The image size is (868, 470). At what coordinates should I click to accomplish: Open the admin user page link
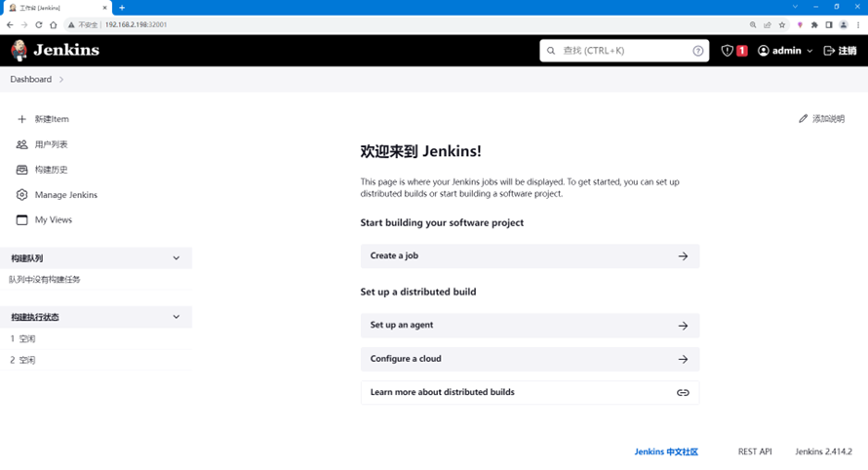tap(787, 51)
